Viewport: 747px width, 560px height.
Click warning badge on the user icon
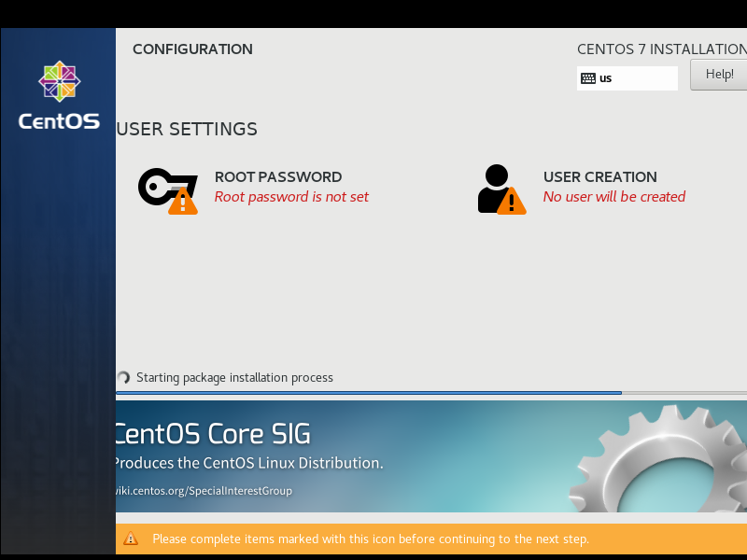click(x=512, y=201)
